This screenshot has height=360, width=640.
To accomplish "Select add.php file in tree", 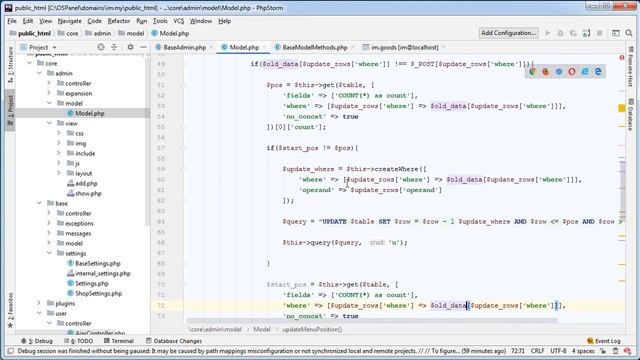I will point(86,184).
